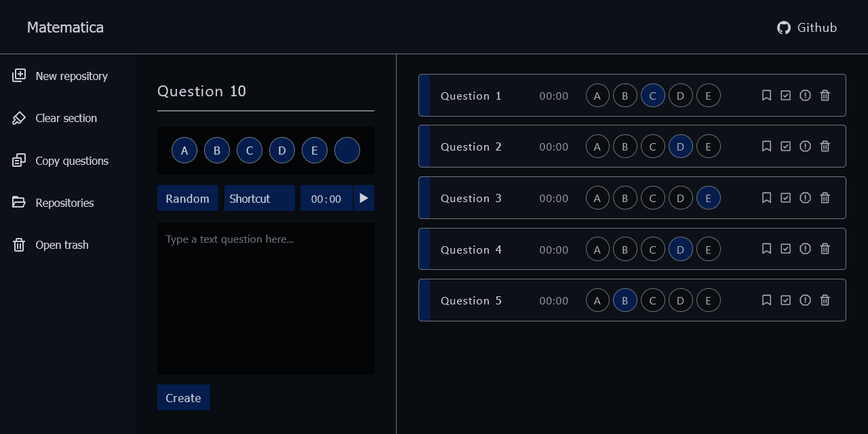Delete Question 4 with the trash icon
The image size is (868, 434).
coord(825,249)
